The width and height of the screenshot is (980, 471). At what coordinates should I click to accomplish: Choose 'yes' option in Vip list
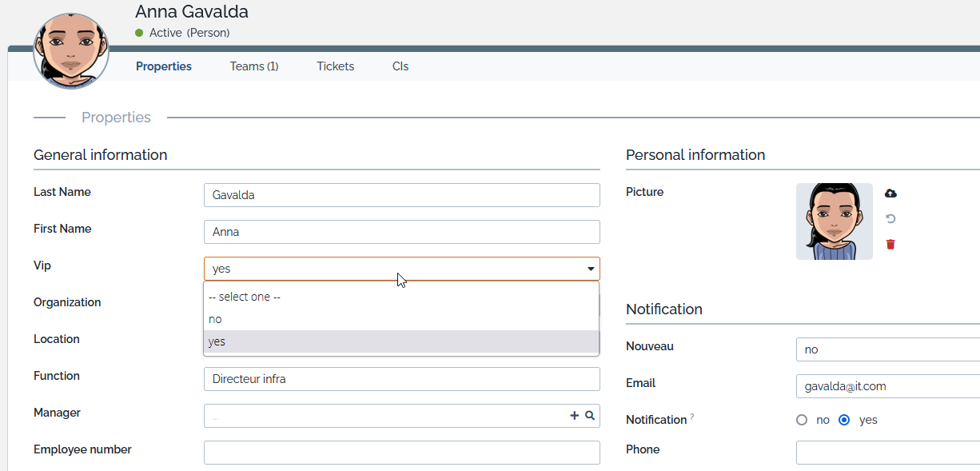(x=401, y=341)
